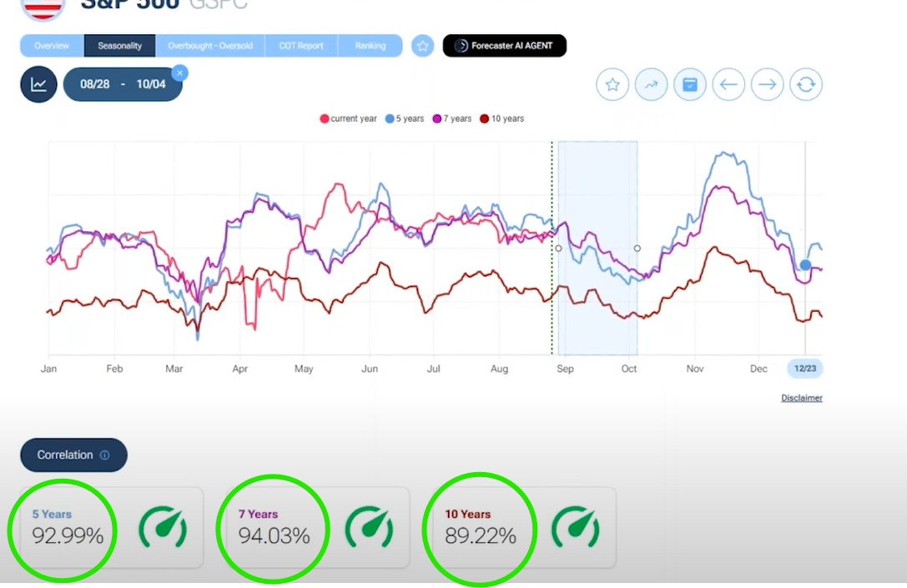
Task: Click the gauge icon beside 10 Years
Action: [576, 527]
